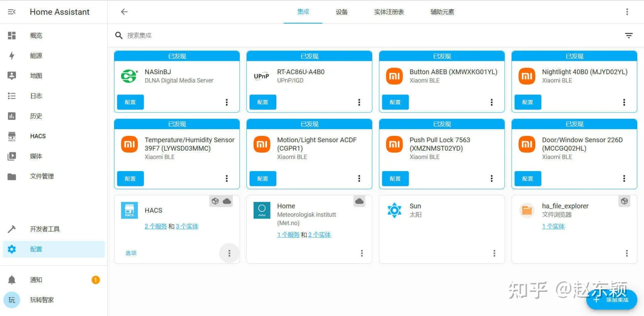Click the Xiaomi logo on Nightlight 40B0

pyautogui.click(x=527, y=76)
